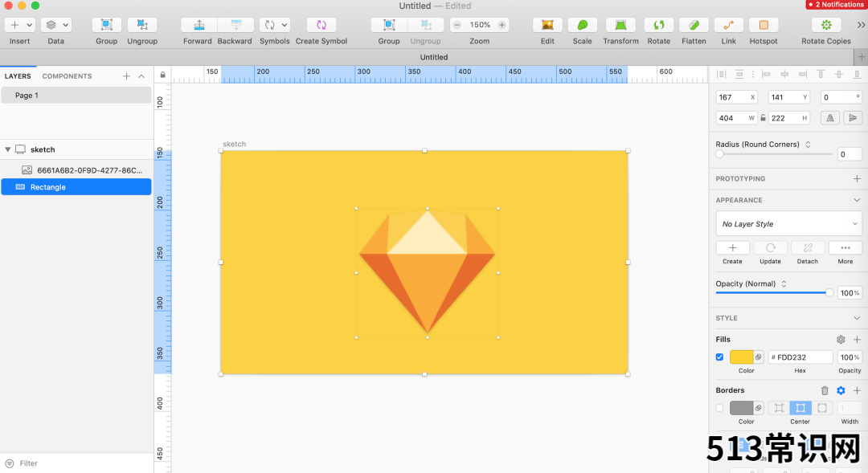
Task: Add a prototyping interaction with the plus
Action: tap(857, 179)
